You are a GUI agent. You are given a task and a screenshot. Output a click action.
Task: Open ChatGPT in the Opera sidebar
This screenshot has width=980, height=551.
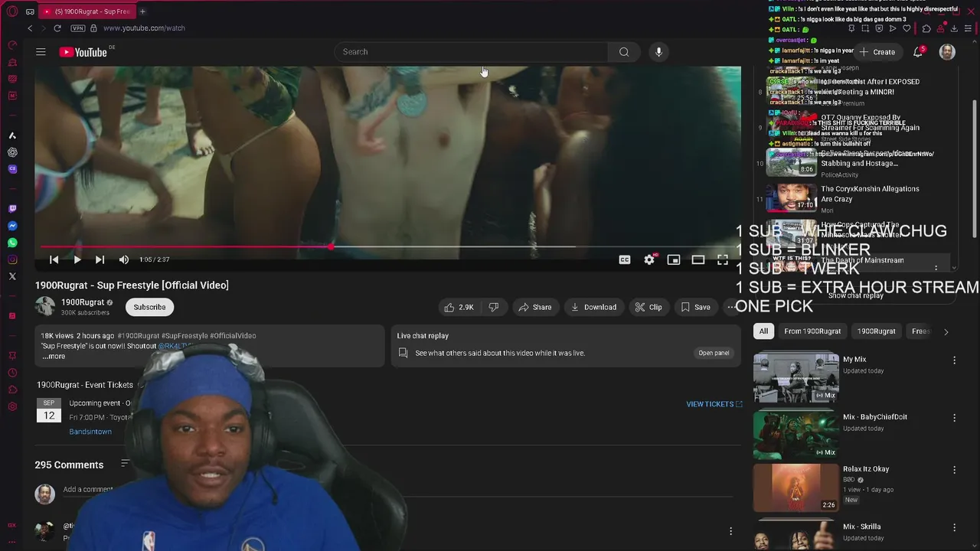12,152
